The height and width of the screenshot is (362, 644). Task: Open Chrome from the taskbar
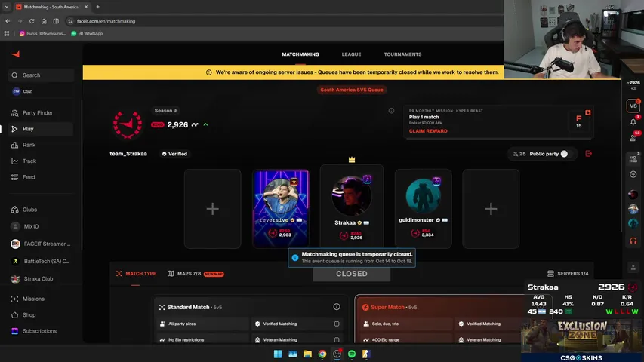point(322,354)
